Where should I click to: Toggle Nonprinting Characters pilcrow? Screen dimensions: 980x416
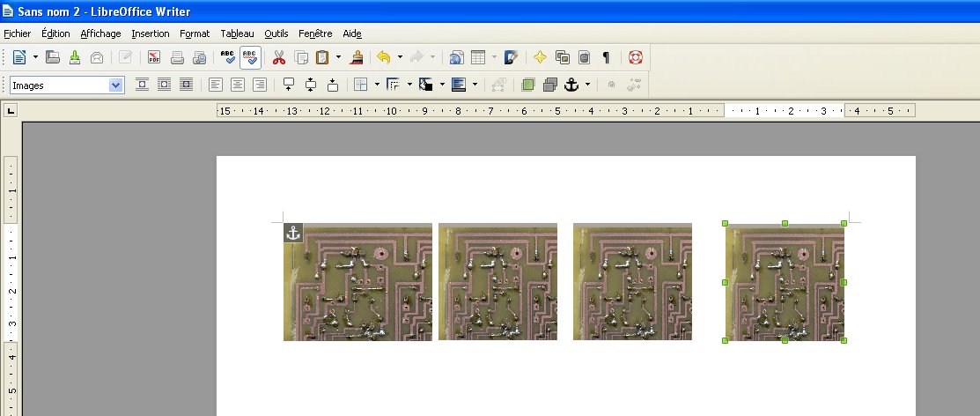coord(606,57)
